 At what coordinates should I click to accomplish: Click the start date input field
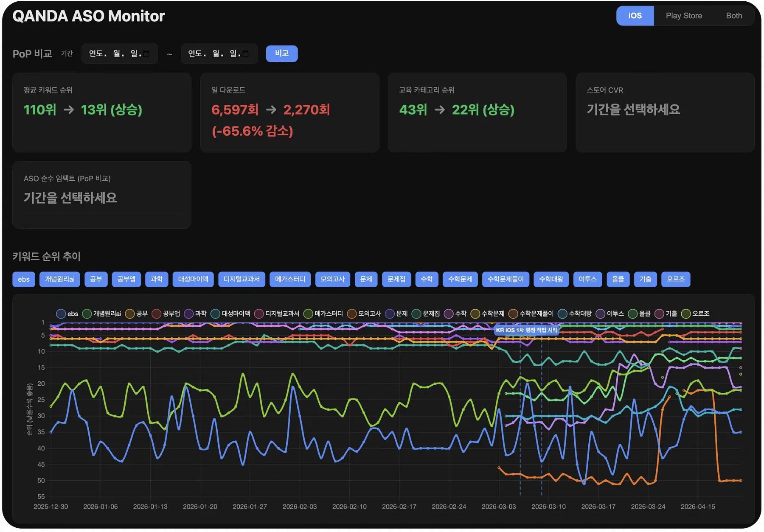click(119, 53)
